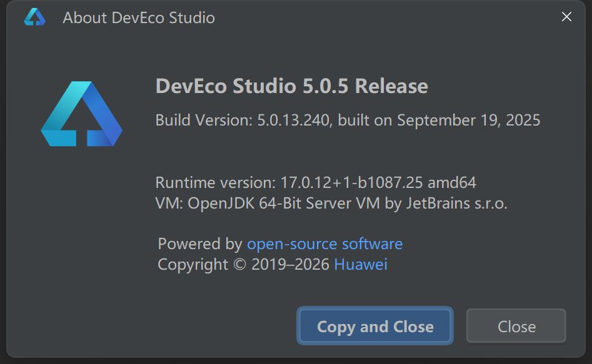
Task: Click the small DevEco Studio title bar icon
Action: 34,17
